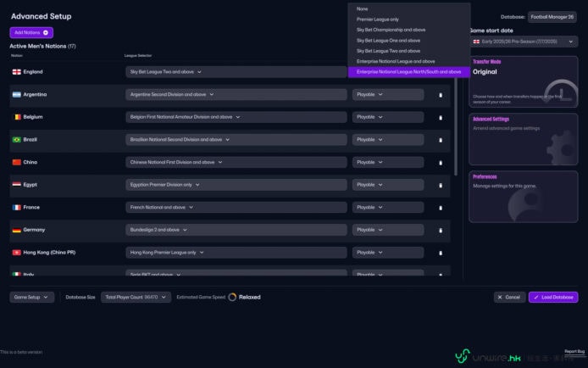Open the Preferences card

tap(523, 197)
